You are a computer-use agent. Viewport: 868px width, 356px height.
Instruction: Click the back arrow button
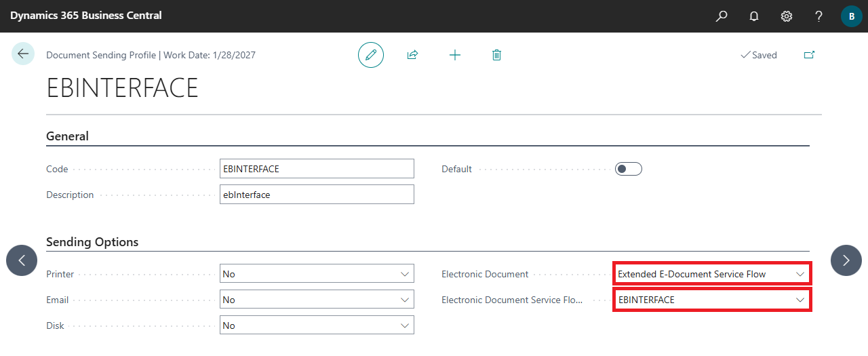23,54
